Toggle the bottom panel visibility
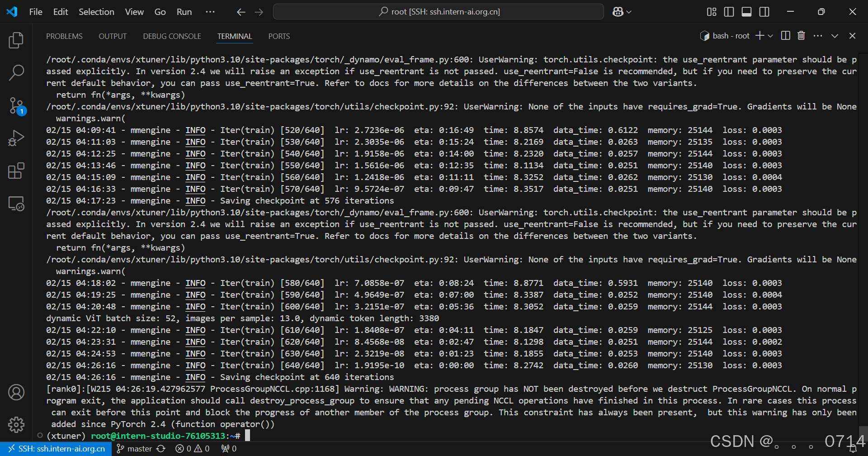The image size is (868, 456). pyautogui.click(x=746, y=12)
